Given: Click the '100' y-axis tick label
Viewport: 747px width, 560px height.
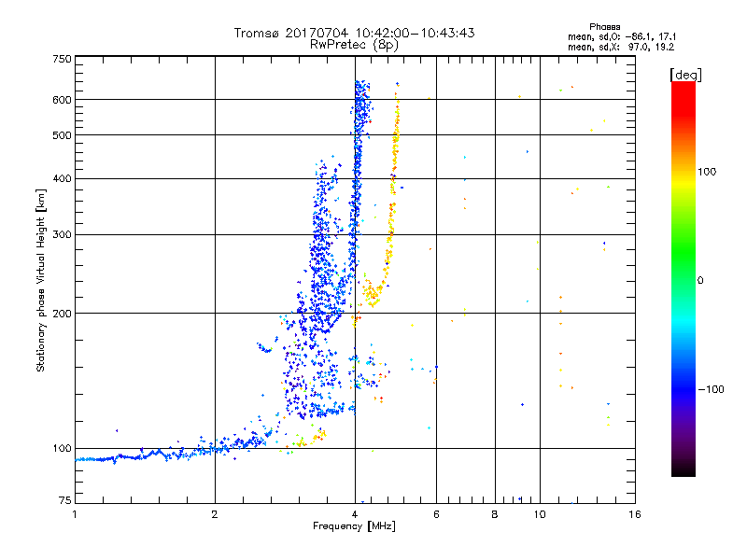Looking at the screenshot, I should pyautogui.click(x=62, y=449).
